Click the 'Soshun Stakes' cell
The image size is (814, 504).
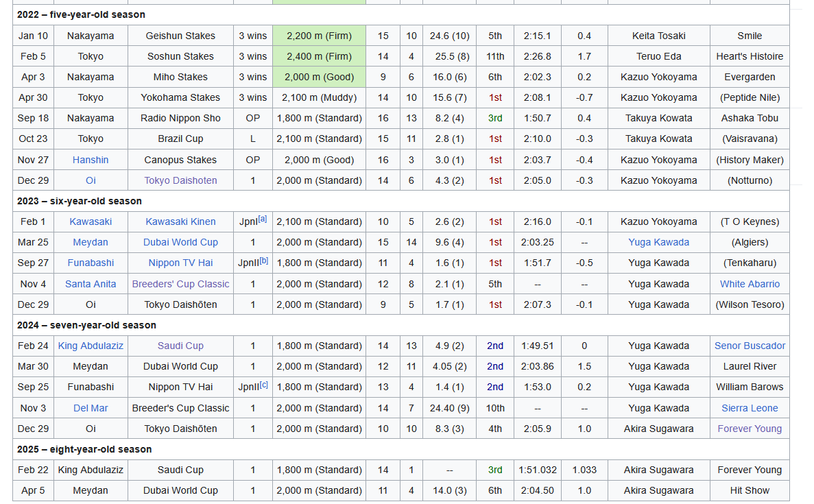coord(180,57)
